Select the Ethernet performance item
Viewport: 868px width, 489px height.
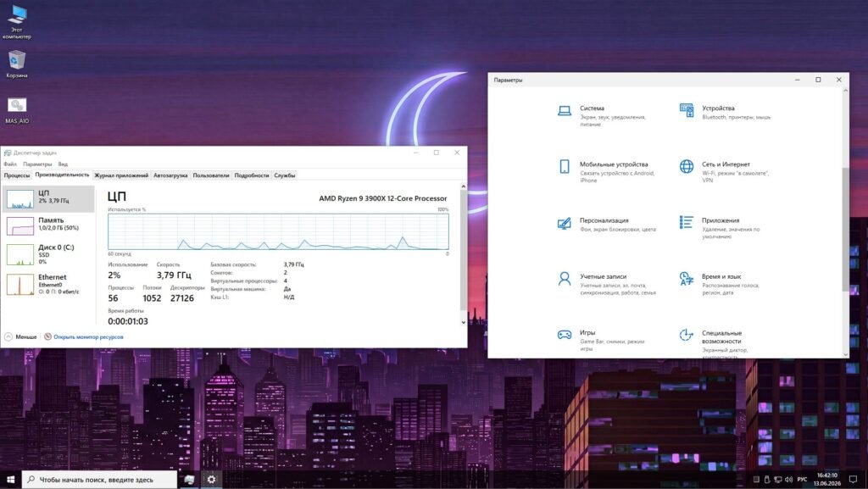click(x=48, y=284)
